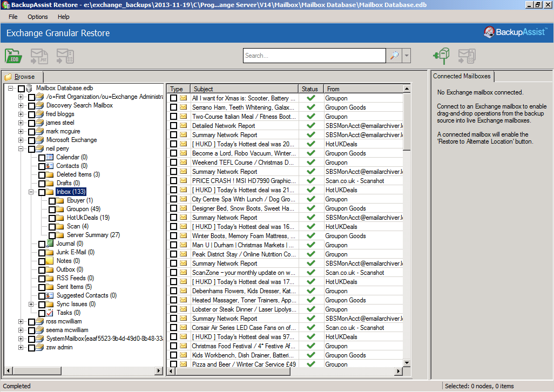Select the Connected Mailboxes tab

coord(462,76)
